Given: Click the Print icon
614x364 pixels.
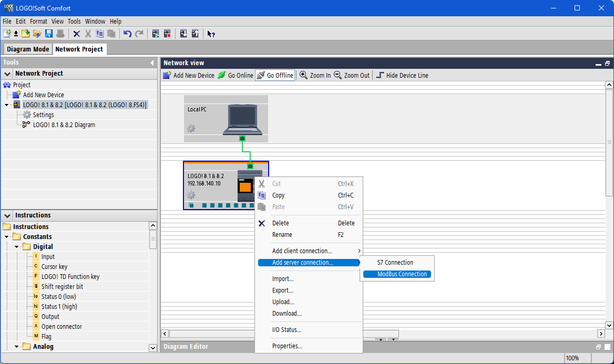Looking at the screenshot, I should pos(60,33).
